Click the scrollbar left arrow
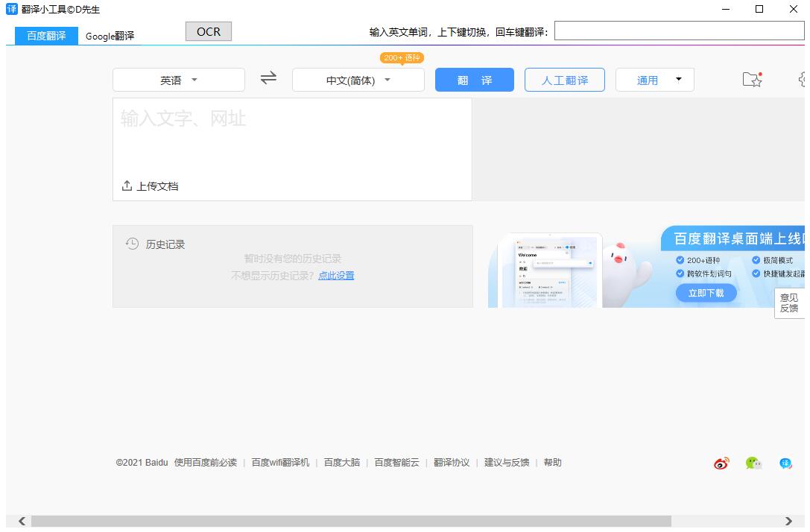The height and width of the screenshot is (532, 810). [x=22, y=521]
